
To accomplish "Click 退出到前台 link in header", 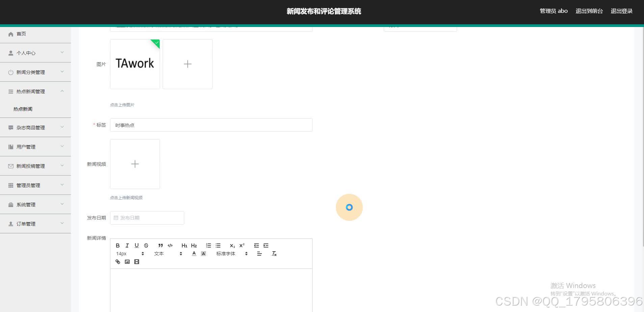I will pyautogui.click(x=589, y=11).
